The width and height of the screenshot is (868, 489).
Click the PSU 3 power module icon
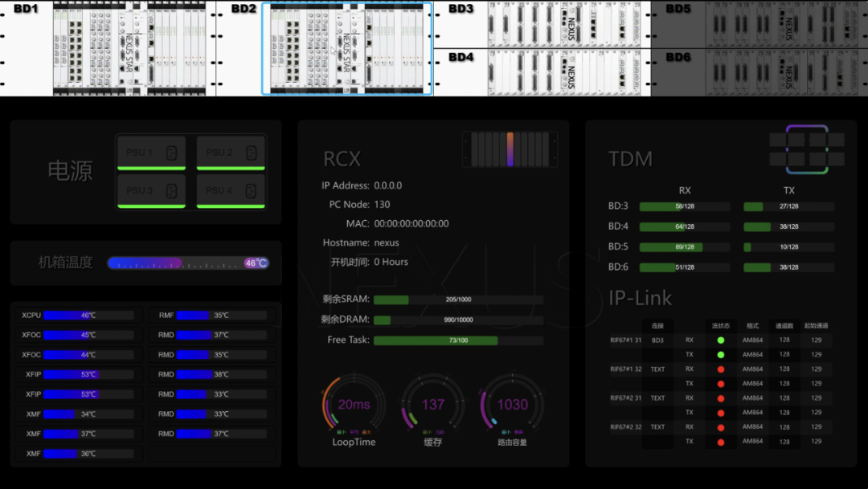coord(151,190)
